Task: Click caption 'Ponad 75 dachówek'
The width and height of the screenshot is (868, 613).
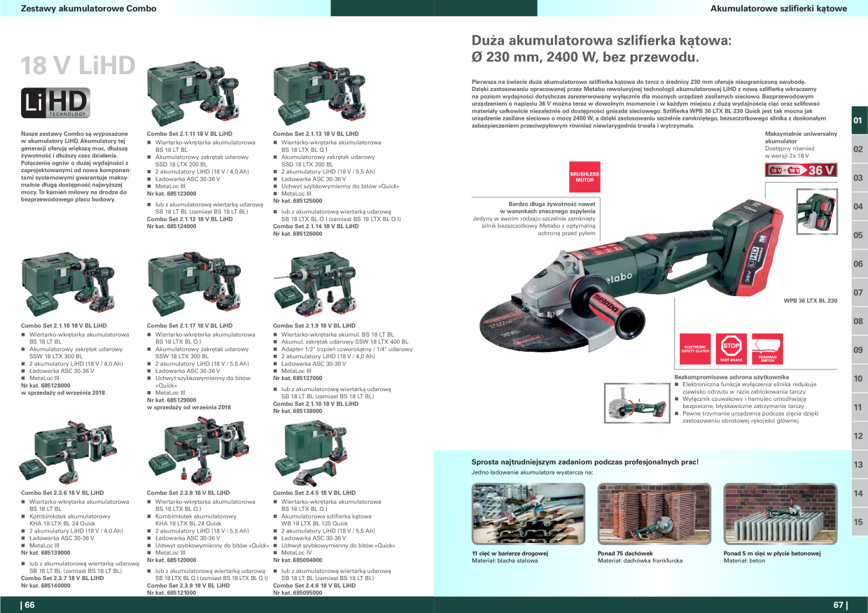Action: pyautogui.click(x=625, y=554)
